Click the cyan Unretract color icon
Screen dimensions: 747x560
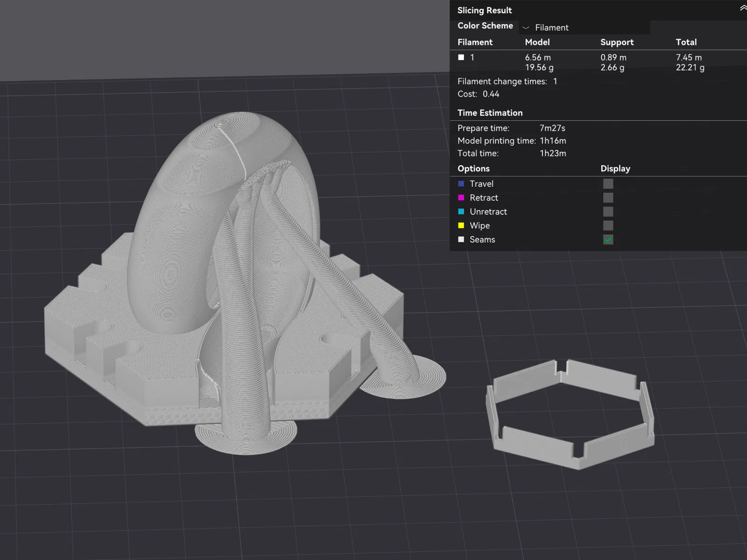point(461,212)
